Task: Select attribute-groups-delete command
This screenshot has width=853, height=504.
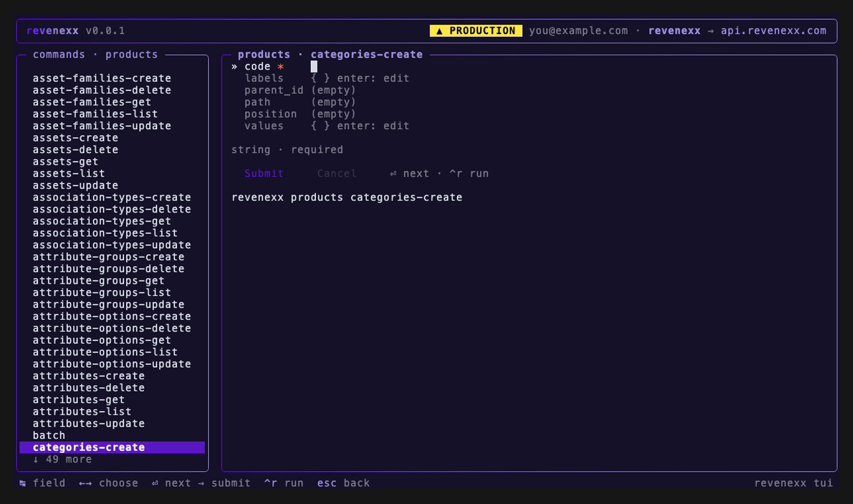Action: point(109,269)
